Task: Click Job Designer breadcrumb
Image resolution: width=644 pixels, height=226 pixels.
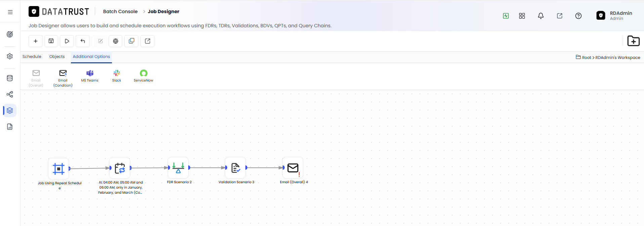Action: 163,11
